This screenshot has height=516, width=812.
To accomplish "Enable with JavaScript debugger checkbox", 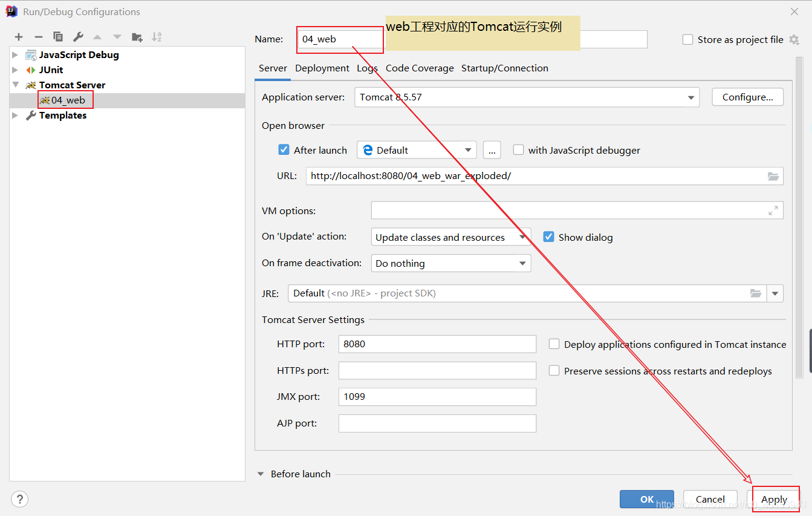I will (x=518, y=149).
